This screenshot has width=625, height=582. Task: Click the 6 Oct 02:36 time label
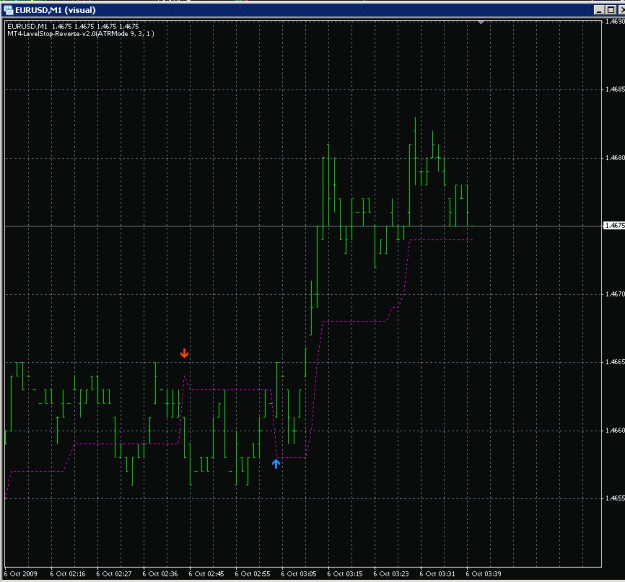tap(160, 574)
